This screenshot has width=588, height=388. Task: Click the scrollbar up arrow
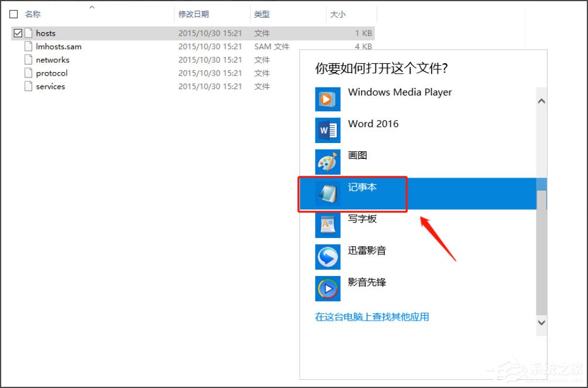pyautogui.click(x=541, y=101)
